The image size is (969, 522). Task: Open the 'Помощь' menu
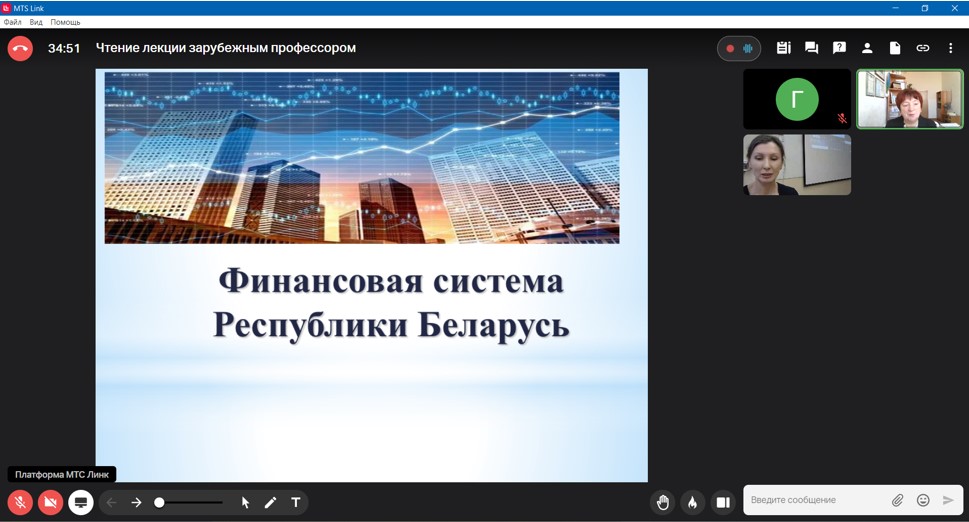pos(65,22)
